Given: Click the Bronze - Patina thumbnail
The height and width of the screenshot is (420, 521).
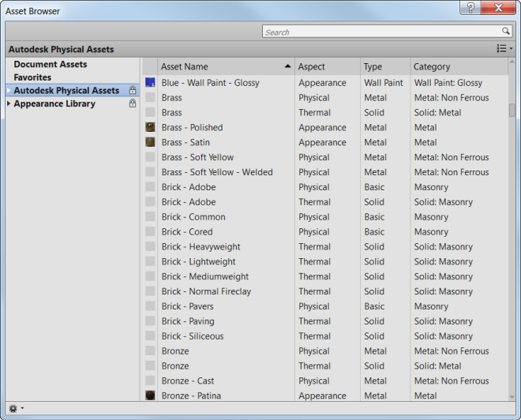Looking at the screenshot, I should 150,396.
